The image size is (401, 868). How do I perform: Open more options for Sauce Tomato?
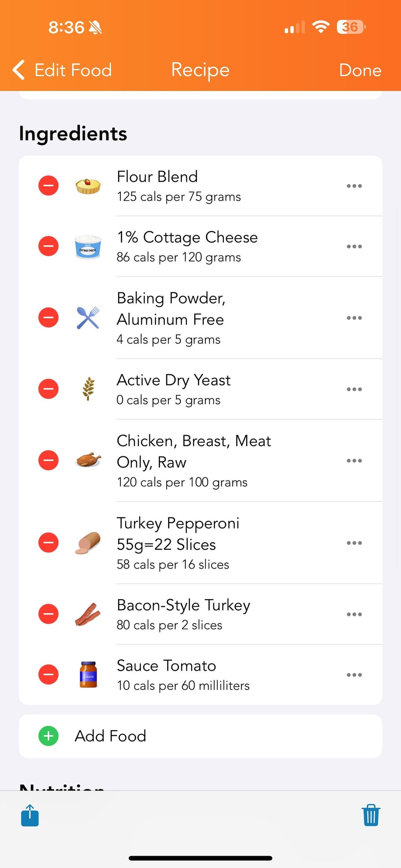pos(354,675)
